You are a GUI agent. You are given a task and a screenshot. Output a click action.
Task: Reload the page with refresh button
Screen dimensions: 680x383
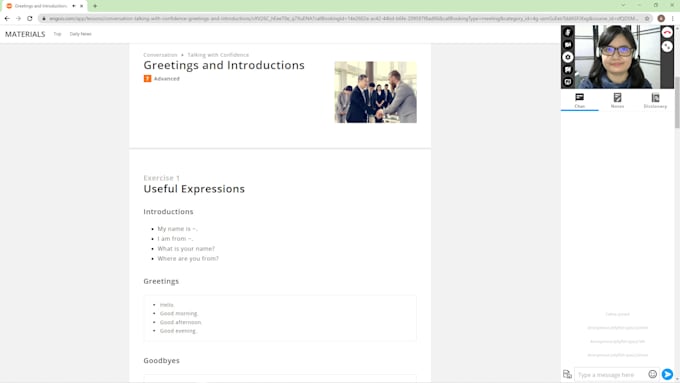pos(29,18)
